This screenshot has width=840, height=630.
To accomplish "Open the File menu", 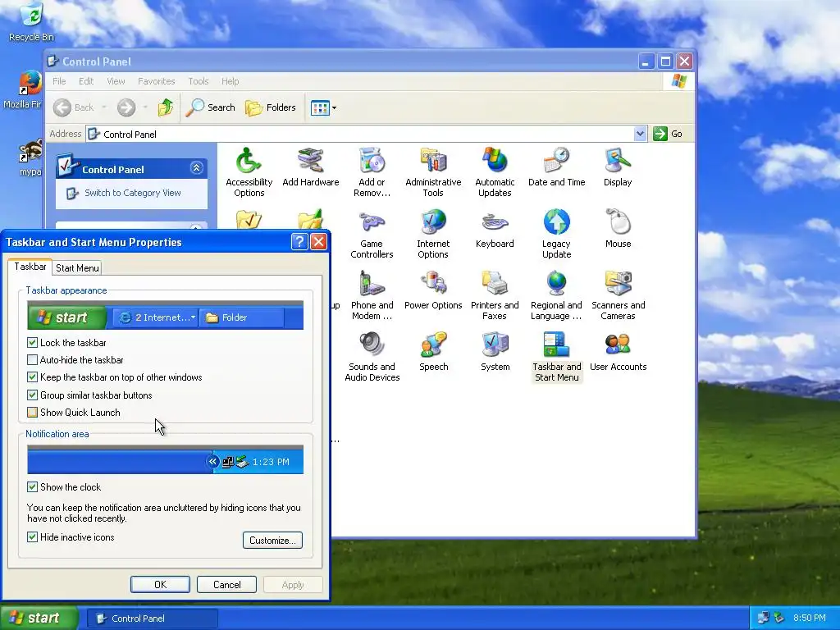I will pos(59,81).
